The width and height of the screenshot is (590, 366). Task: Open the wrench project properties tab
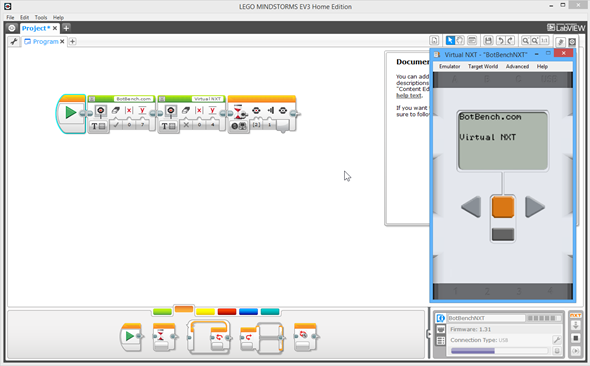pos(14,41)
